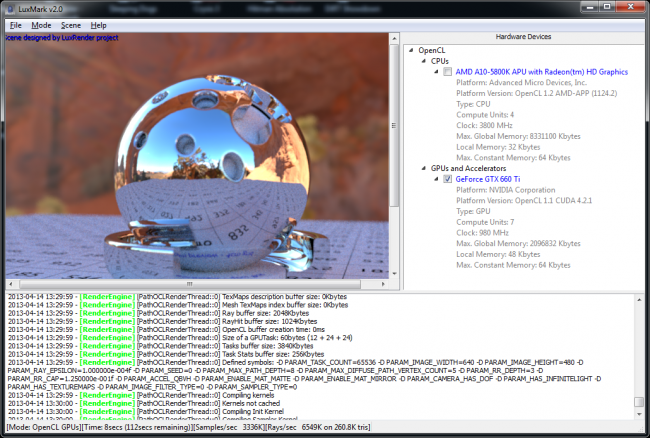The height and width of the screenshot is (438, 650).
Task: Click 'Platform Version: OpenCL 1.2 AMD-APP (1124.2)'
Action: pos(536,93)
